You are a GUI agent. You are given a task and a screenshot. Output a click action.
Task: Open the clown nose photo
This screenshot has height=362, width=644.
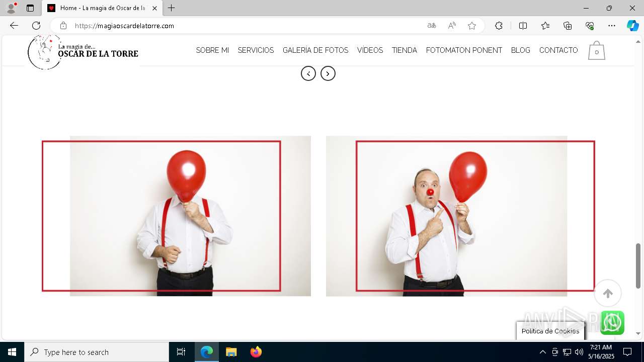460,216
